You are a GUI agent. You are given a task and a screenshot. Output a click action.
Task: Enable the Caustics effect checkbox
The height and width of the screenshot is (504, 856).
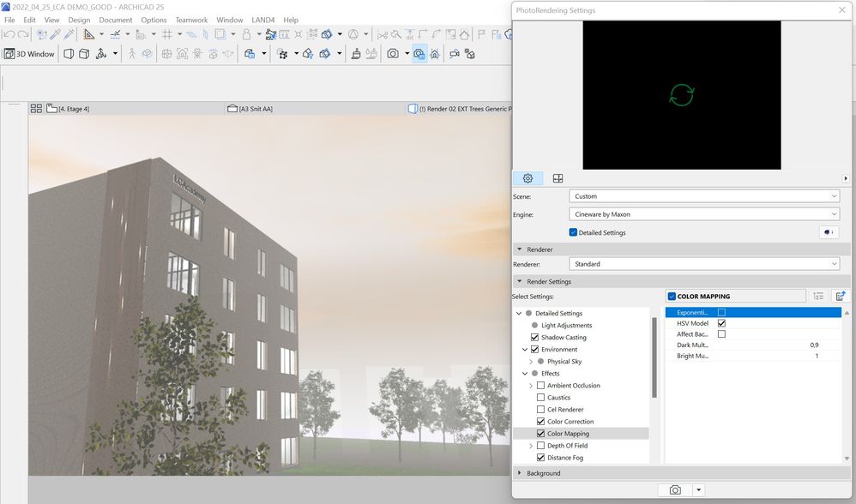coord(540,398)
